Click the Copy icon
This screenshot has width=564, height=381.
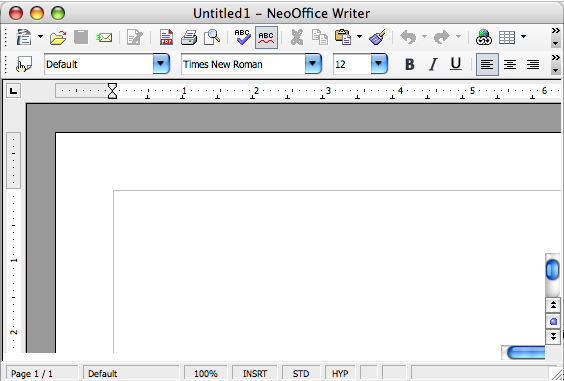tap(320, 37)
